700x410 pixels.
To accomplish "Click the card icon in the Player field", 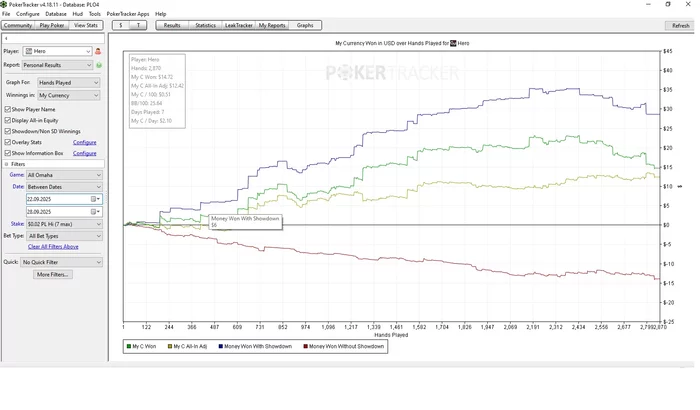I will click(29, 51).
